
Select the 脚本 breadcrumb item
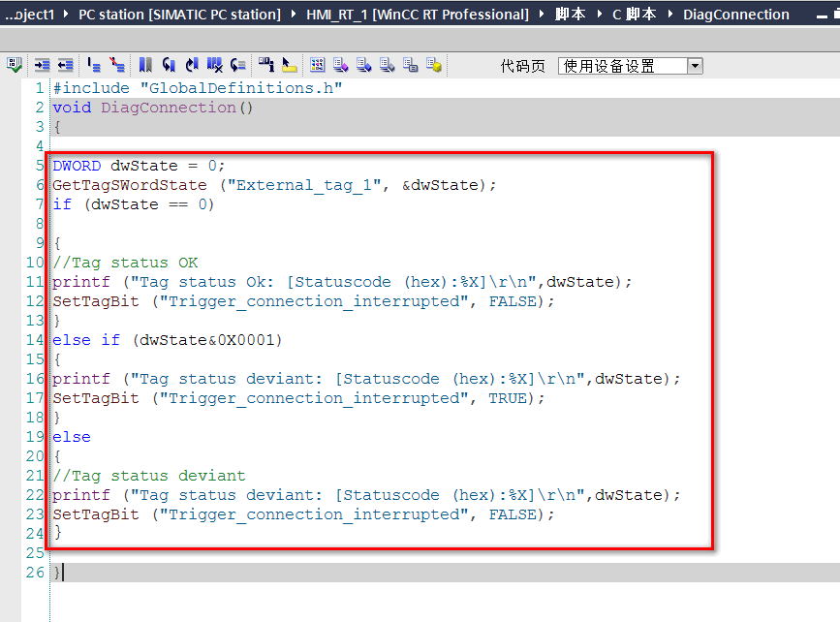pyautogui.click(x=570, y=15)
